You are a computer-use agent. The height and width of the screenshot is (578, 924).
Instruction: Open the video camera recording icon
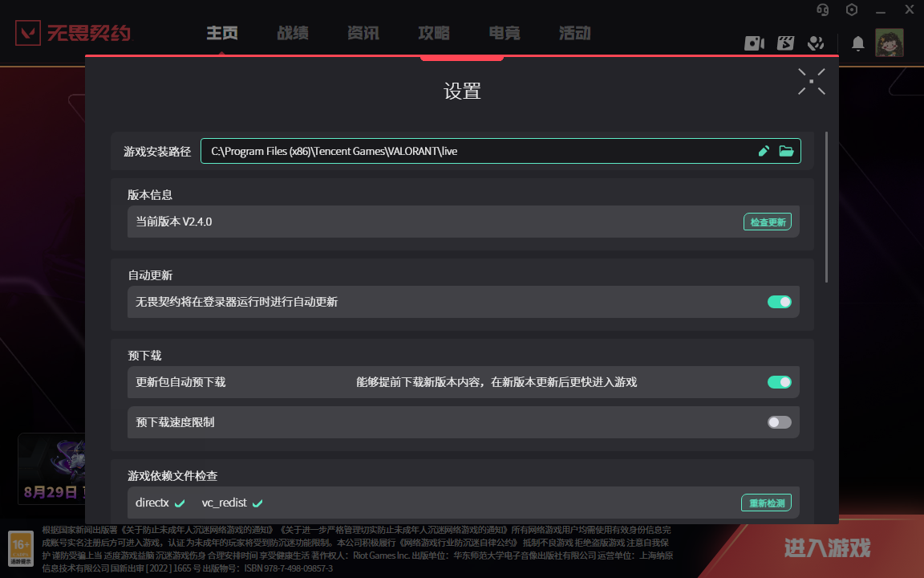click(x=754, y=43)
